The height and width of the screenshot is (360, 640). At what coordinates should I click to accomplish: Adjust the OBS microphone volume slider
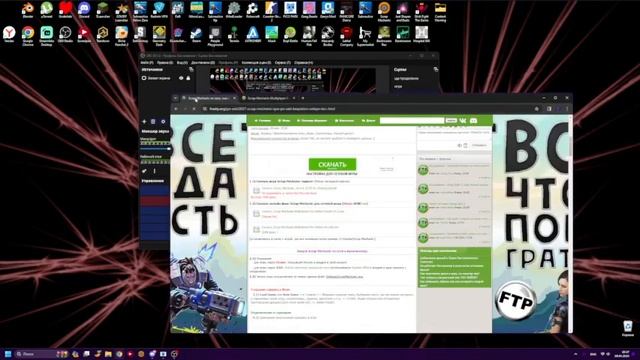tap(156, 149)
